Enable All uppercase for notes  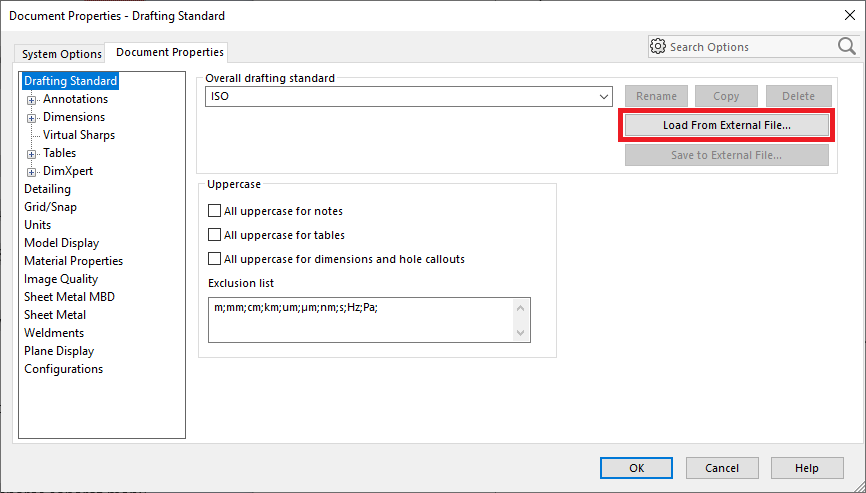(214, 211)
